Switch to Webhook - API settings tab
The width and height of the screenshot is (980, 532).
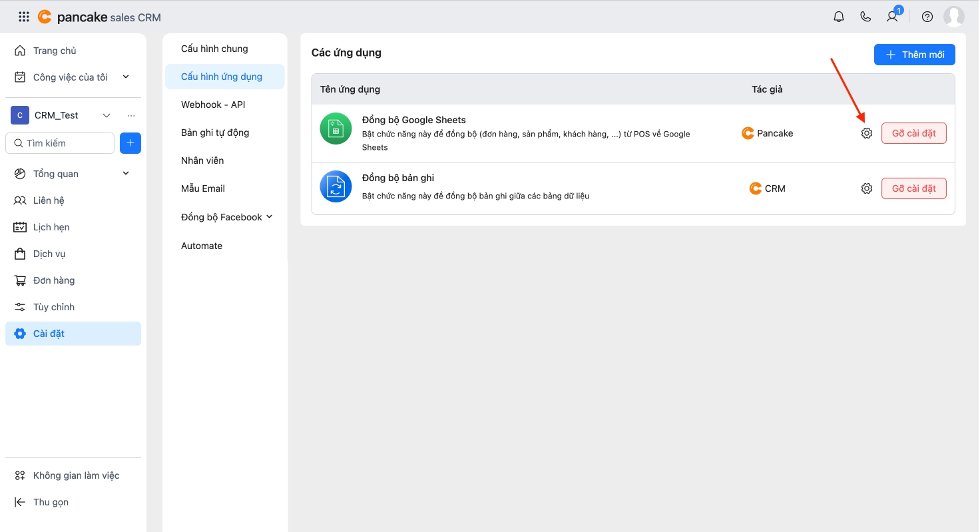213,105
